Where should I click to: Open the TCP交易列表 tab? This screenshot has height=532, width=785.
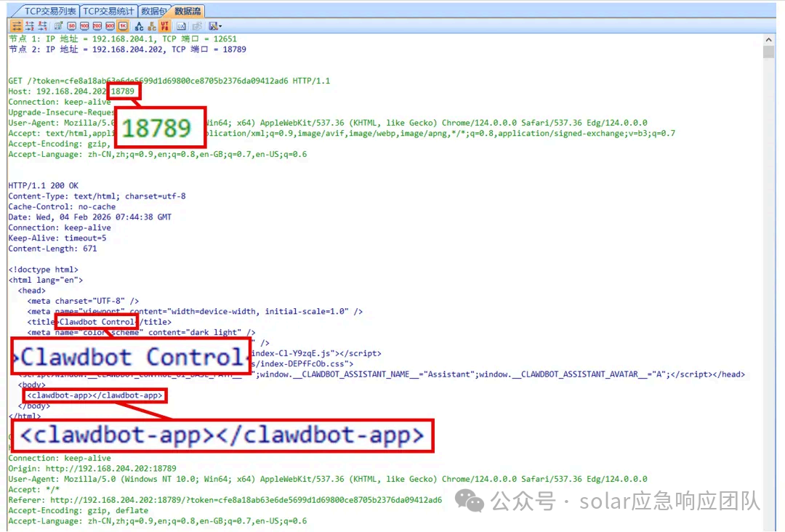(x=50, y=11)
